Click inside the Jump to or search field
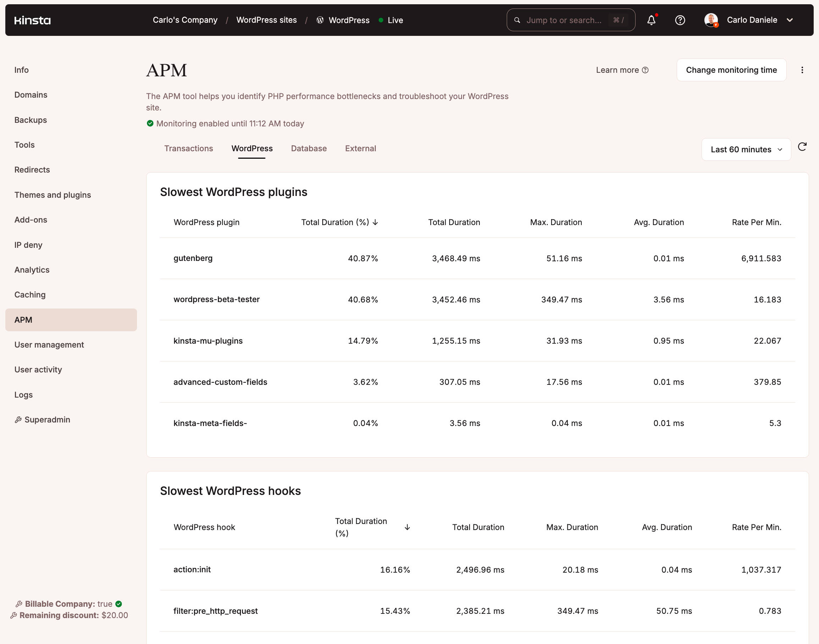The image size is (819, 644). click(565, 20)
